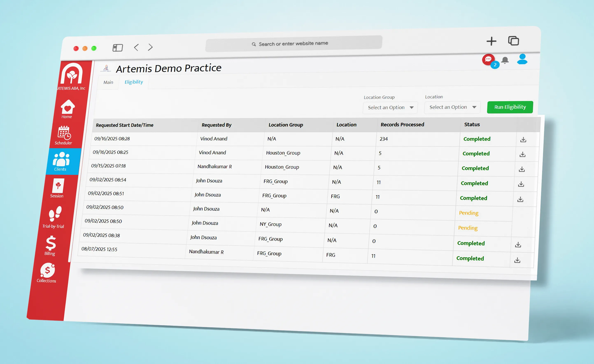Image resolution: width=594 pixels, height=364 pixels.
Task: Click the Requested By column header
Action: pos(217,125)
